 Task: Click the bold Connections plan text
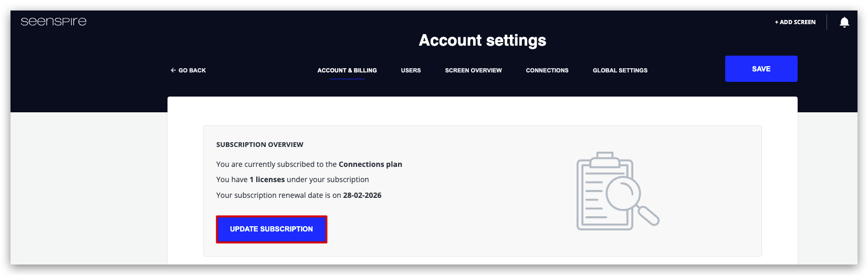370,164
